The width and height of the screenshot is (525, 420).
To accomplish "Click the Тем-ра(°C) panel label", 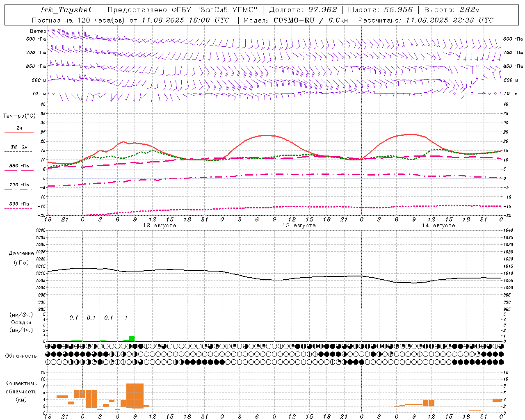I will pyautogui.click(x=19, y=116).
